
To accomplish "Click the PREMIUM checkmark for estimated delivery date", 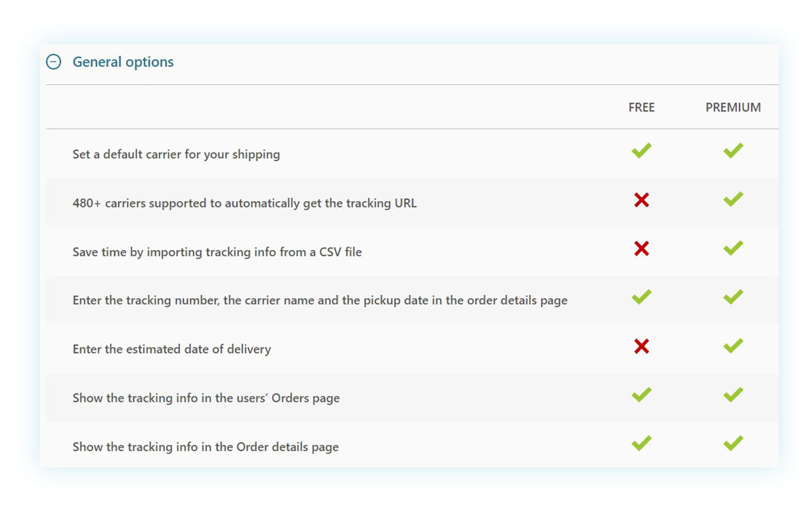I will (733, 346).
